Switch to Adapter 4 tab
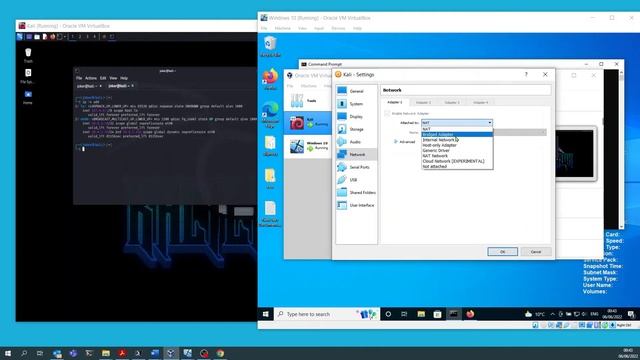This screenshot has height=360, width=640. pyautogui.click(x=480, y=102)
